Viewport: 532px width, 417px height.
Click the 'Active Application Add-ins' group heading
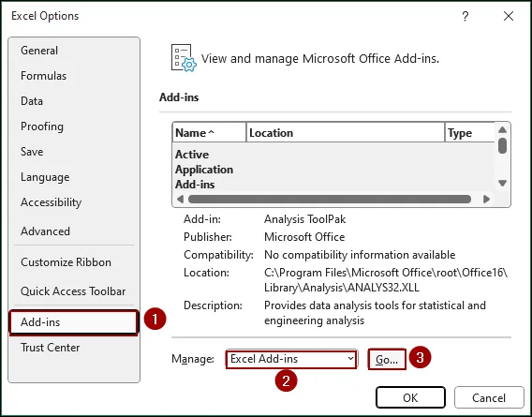tap(204, 170)
